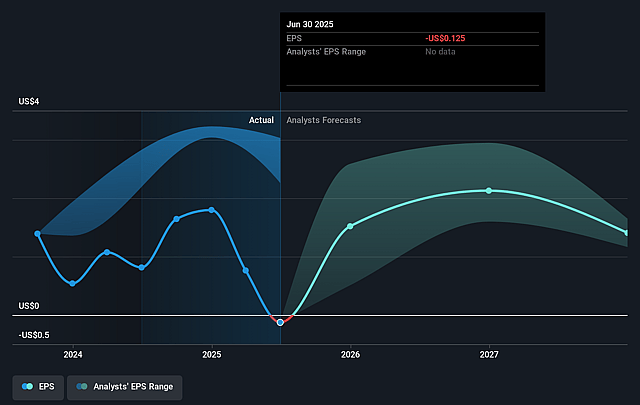Select the 2027 forecast EPS data point
Viewport: 640px width, 405px height.
pos(489,191)
